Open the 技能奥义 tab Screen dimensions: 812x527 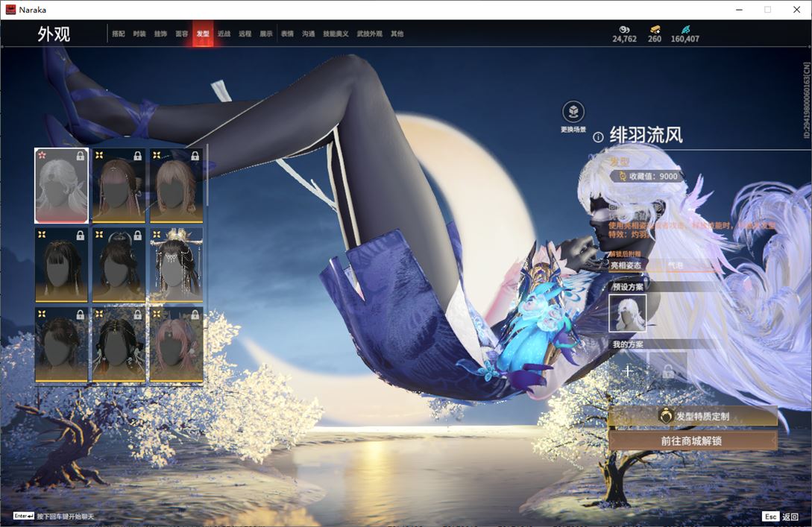coord(336,34)
